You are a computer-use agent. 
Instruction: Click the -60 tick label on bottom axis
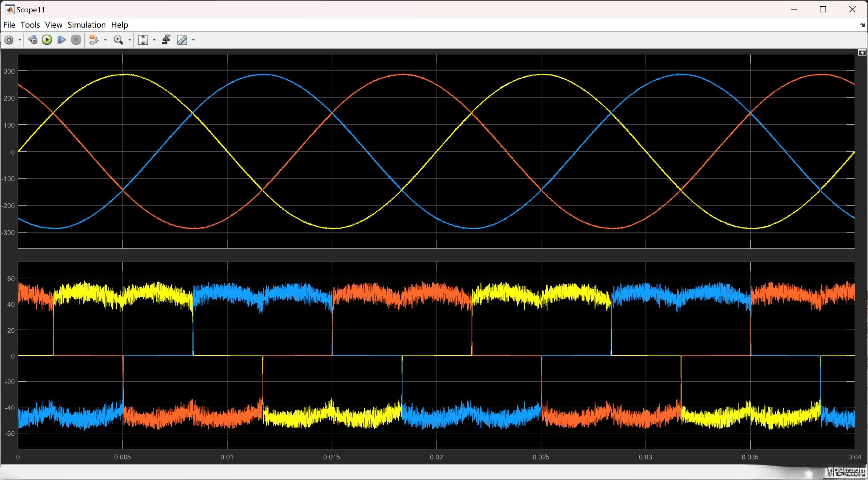pyautogui.click(x=10, y=433)
